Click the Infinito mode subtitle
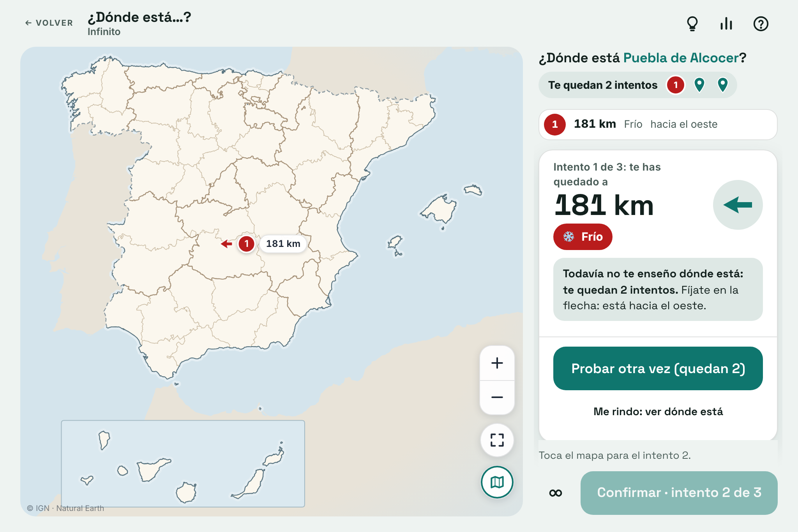The width and height of the screenshot is (798, 532). tap(104, 32)
